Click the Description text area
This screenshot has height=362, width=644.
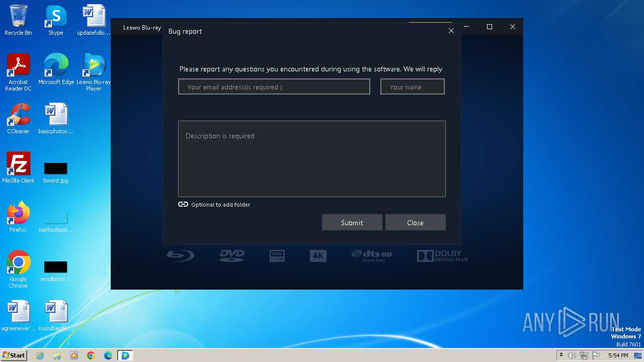312,159
